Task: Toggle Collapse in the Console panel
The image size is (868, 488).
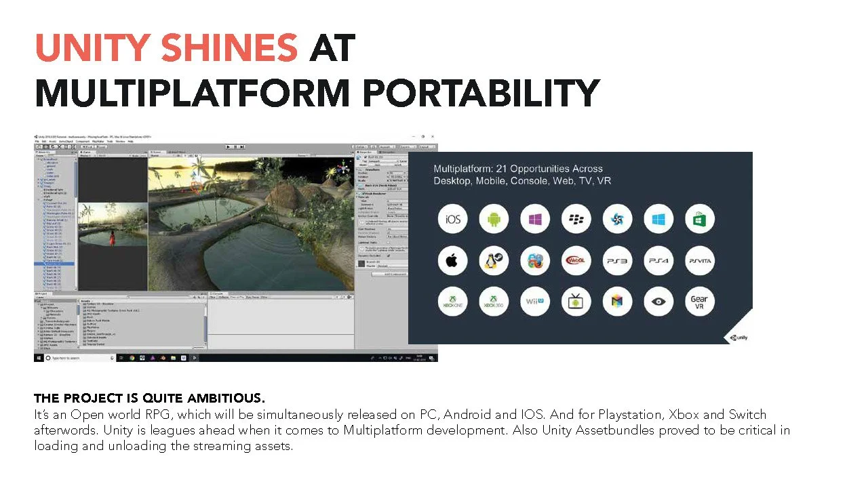Action: click(x=223, y=297)
